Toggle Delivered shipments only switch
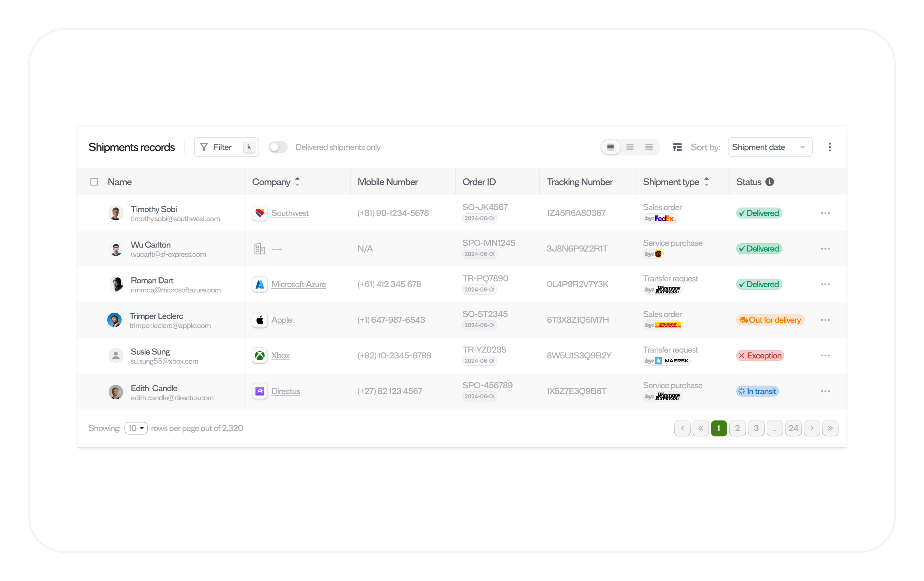Image resolution: width=924 pixels, height=581 pixels. (278, 147)
